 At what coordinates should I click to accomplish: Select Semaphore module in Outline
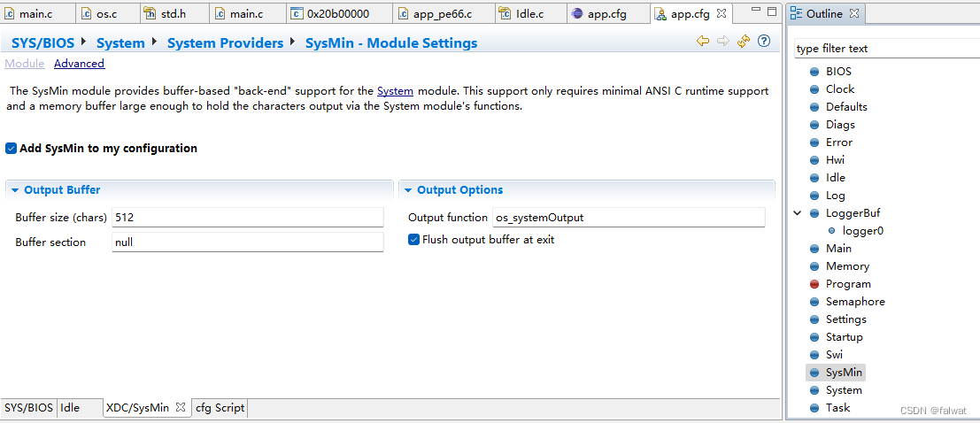[x=855, y=302]
